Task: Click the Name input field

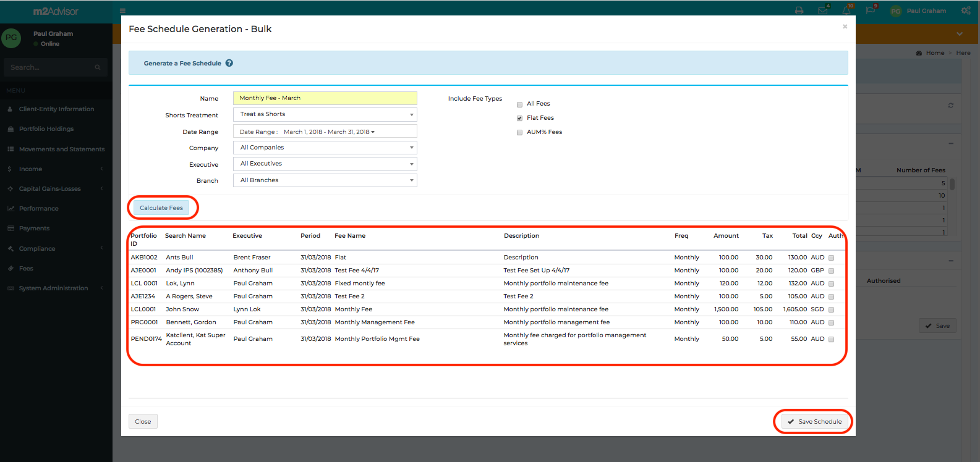Action: 325,98
